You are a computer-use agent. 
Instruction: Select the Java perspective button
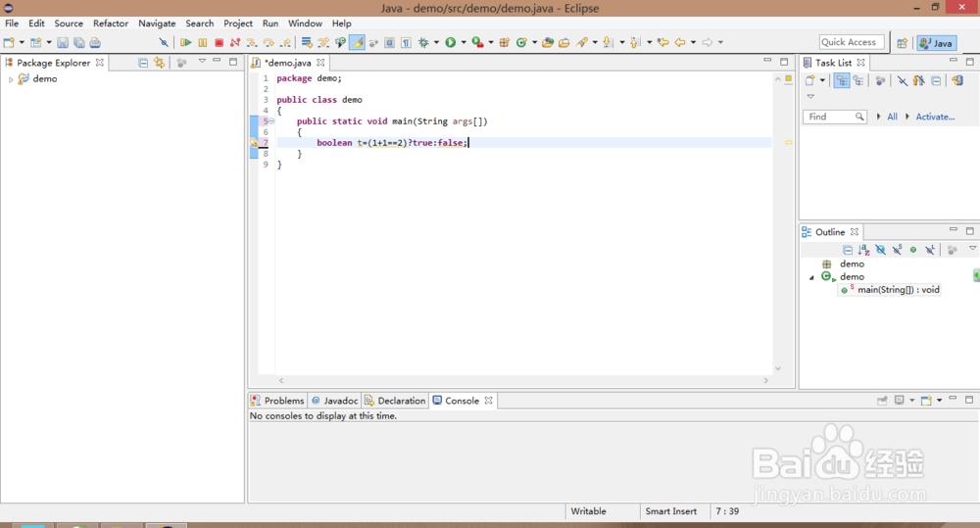click(936, 43)
